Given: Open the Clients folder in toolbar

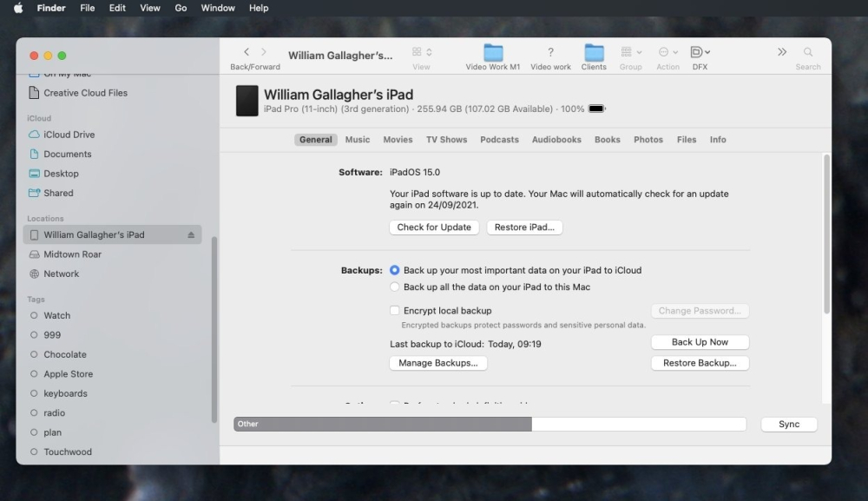Looking at the screenshot, I should pyautogui.click(x=594, y=53).
